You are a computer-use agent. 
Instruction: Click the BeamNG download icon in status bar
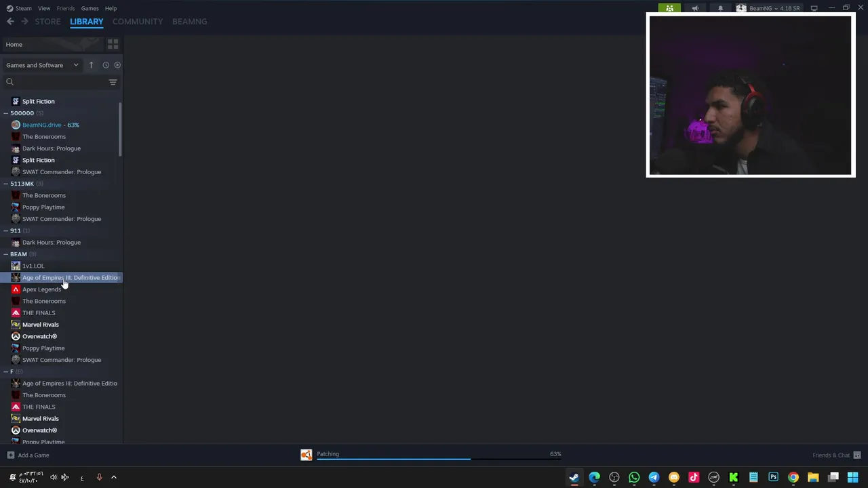pos(307,455)
